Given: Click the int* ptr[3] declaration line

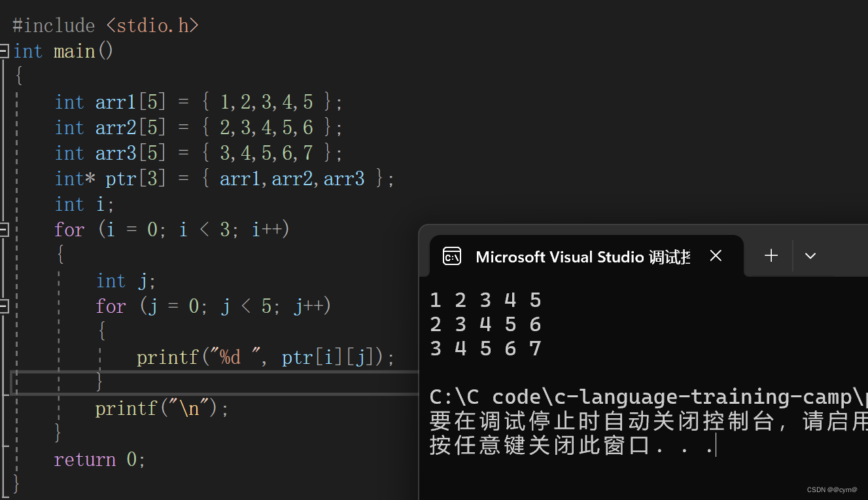Looking at the screenshot, I should pyautogui.click(x=225, y=179).
